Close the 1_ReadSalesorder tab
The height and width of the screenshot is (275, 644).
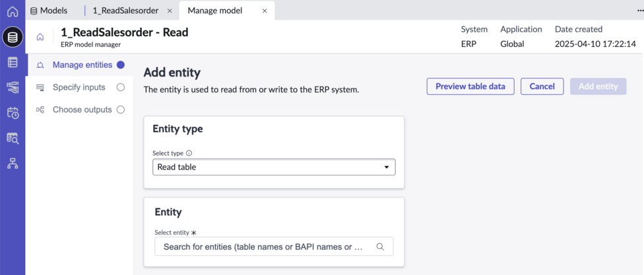(x=170, y=11)
